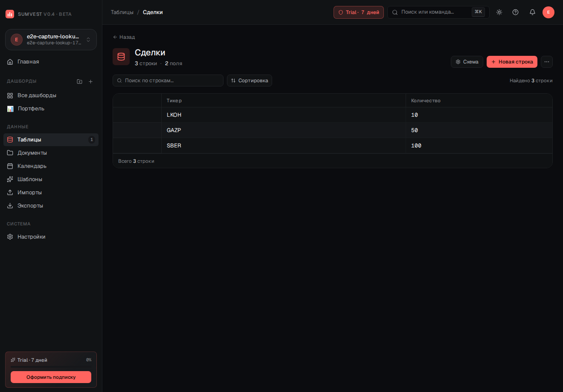This screenshot has height=392, width=563.
Task: Click the new dashboard folder icon
Action: pyautogui.click(x=79, y=81)
